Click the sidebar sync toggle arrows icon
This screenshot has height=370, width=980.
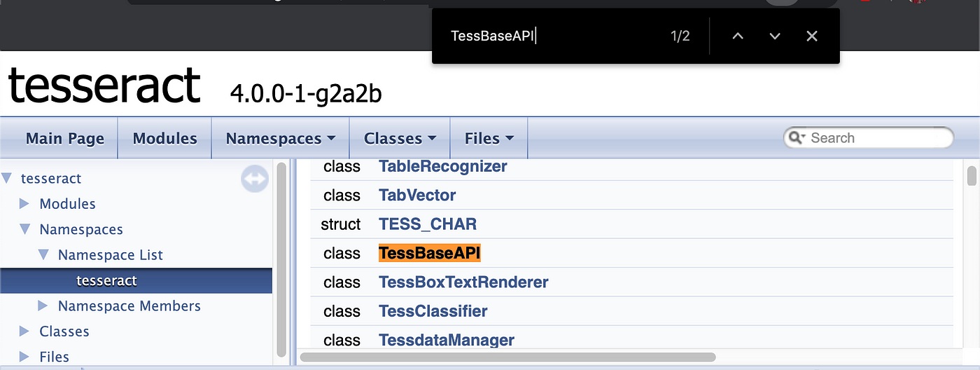coord(255,179)
